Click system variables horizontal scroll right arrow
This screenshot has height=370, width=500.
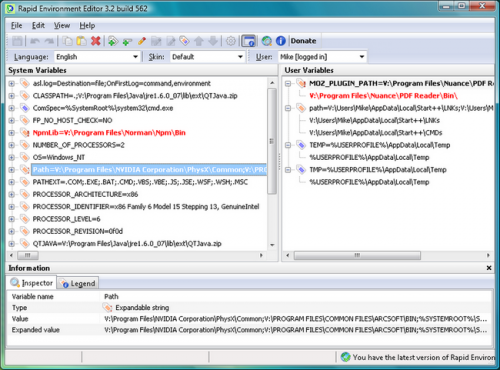[x=261, y=255]
